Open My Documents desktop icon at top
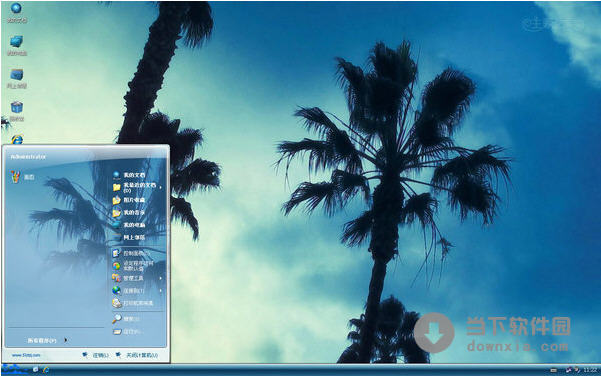The image size is (601, 377). 16,12
